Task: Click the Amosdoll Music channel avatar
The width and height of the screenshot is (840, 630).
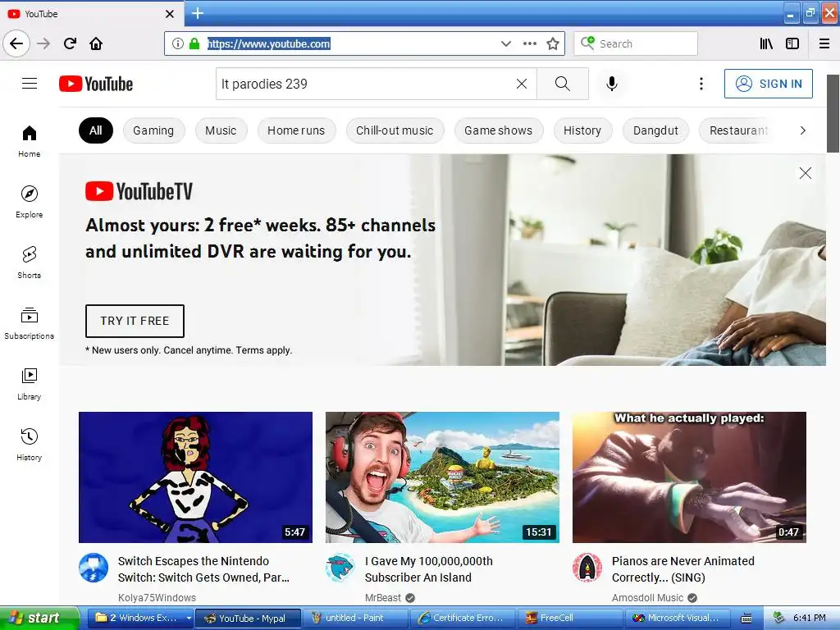Action: point(587,568)
